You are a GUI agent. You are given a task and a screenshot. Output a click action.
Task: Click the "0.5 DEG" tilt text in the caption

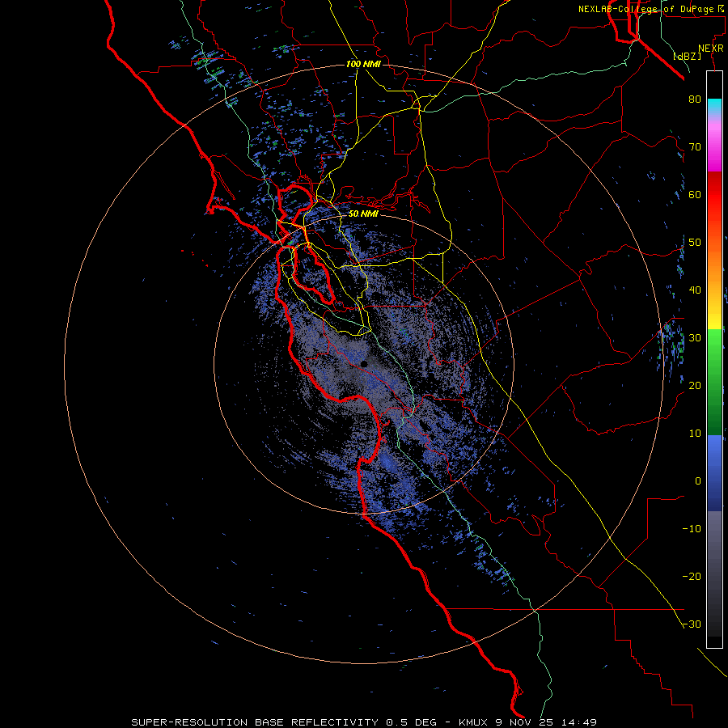(x=412, y=722)
